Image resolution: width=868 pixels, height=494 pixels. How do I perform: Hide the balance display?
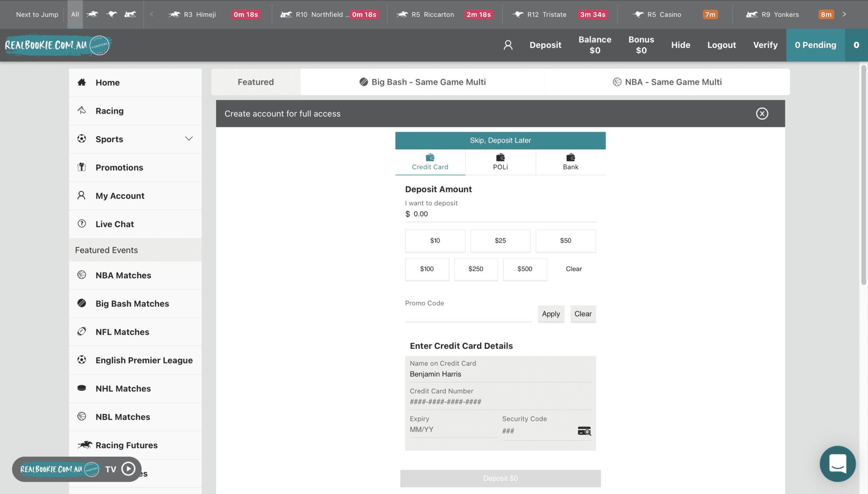(x=681, y=45)
